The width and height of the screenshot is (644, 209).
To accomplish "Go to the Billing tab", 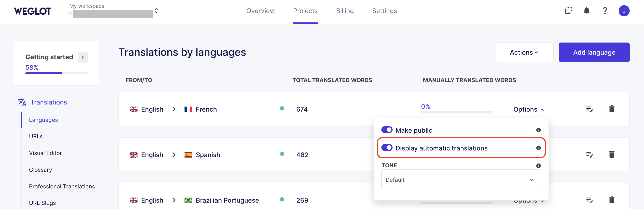I will point(345,11).
